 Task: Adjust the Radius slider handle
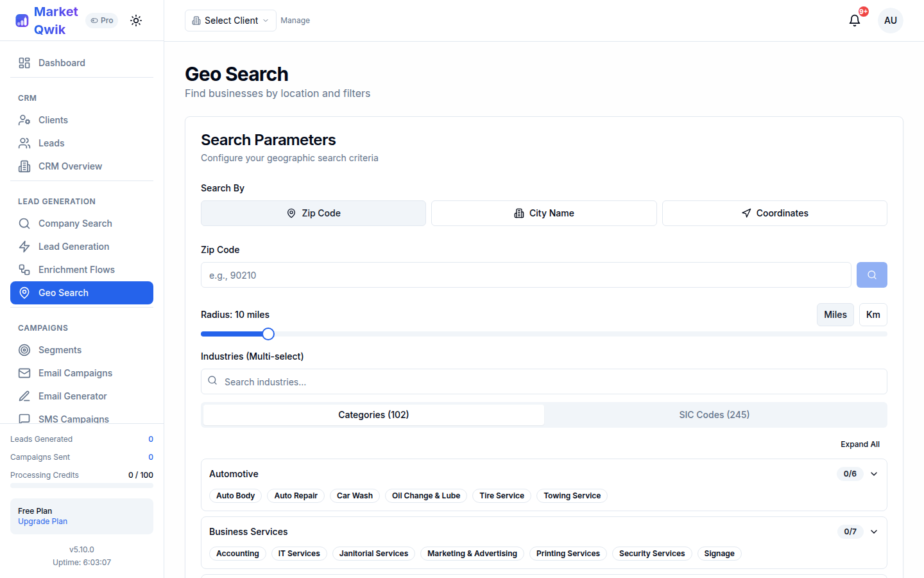[268, 333]
